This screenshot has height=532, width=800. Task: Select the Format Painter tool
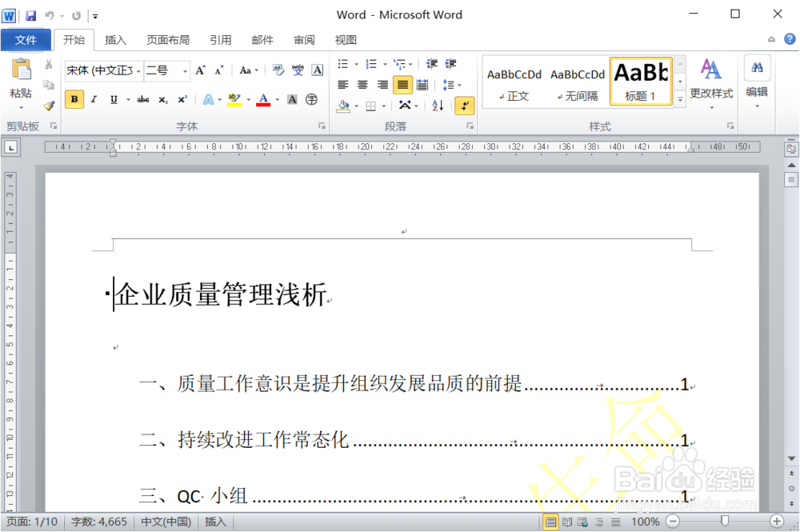tap(48, 105)
